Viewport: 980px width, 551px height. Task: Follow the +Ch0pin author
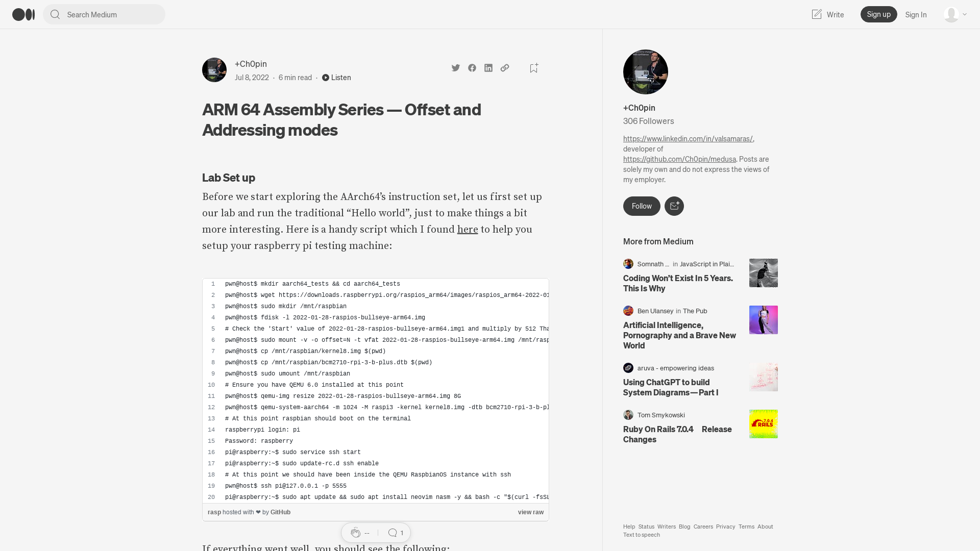pyautogui.click(x=642, y=206)
